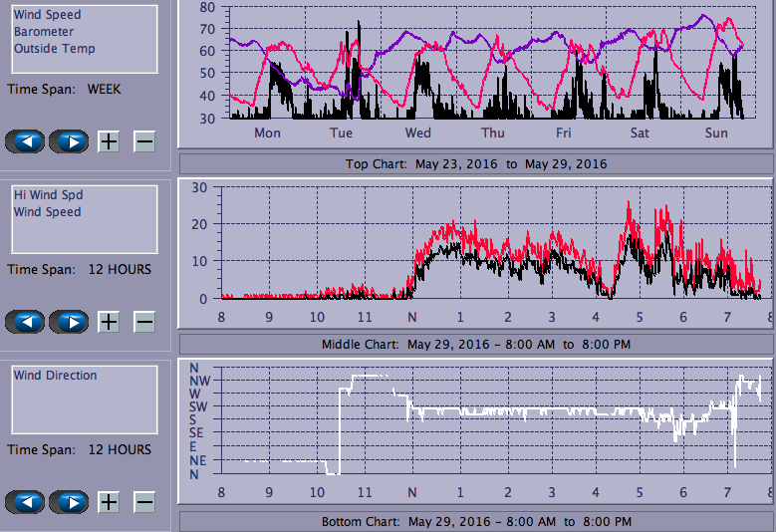Select Wind Direction in bottom chart list
This screenshot has width=776, height=532.
[x=56, y=376]
